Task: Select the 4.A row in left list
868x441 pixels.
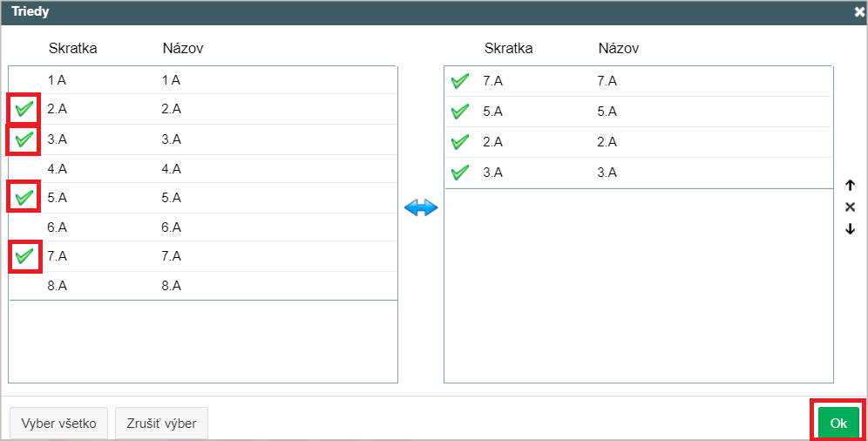Action: coord(203,168)
